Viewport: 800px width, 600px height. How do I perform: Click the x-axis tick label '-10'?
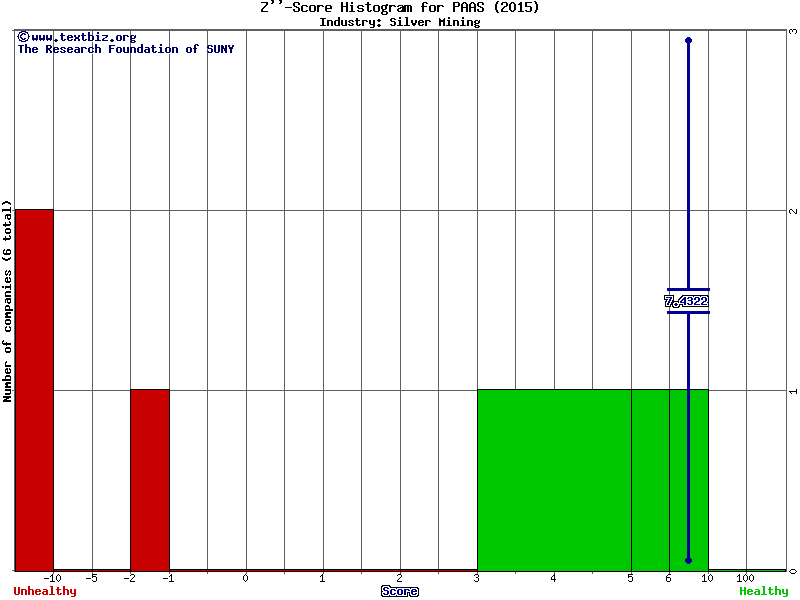pos(52,578)
